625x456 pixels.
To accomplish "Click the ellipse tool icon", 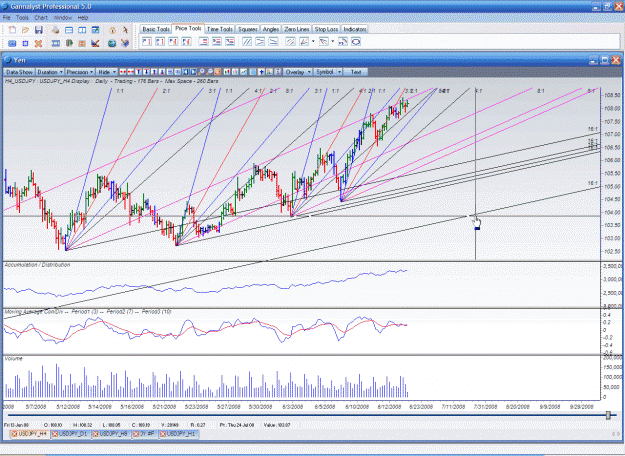I will click(x=356, y=41).
